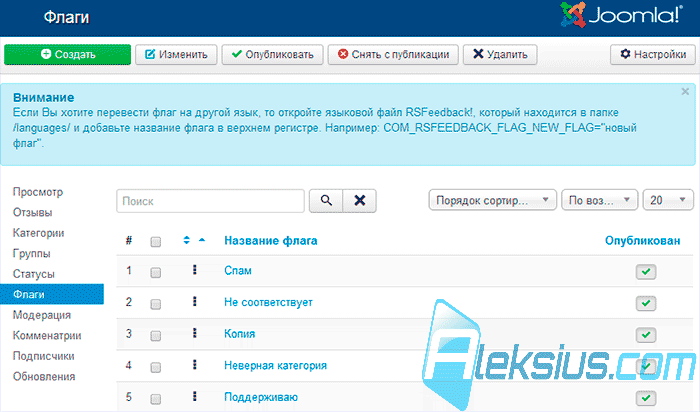Check the box for Поддерживаю row
The width and height of the screenshot is (700, 412).
click(x=155, y=399)
